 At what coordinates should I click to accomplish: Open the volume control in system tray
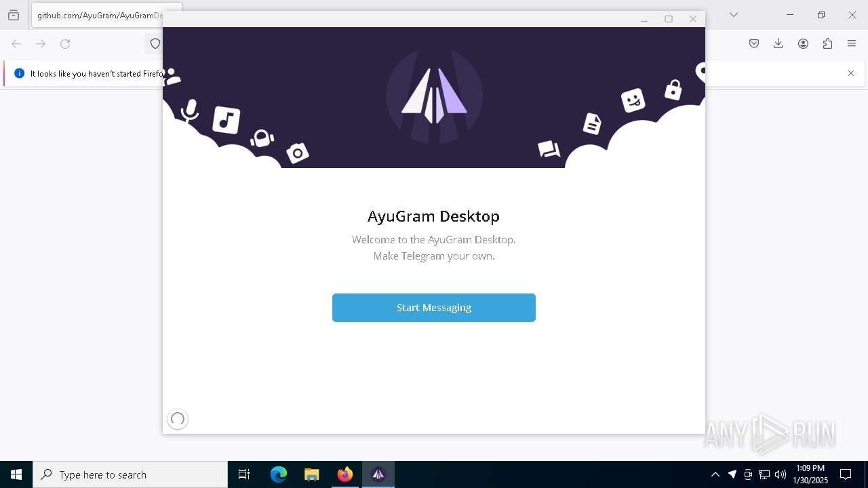[781, 474]
